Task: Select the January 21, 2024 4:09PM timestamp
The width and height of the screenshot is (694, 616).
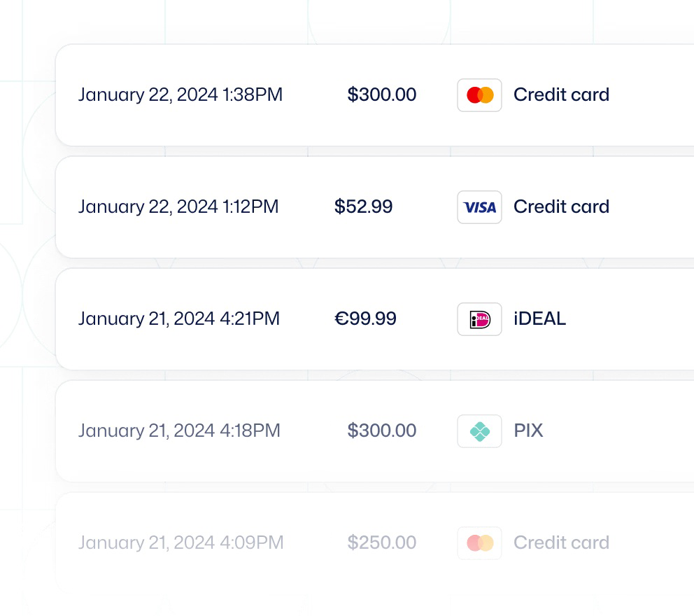Action: [180, 543]
